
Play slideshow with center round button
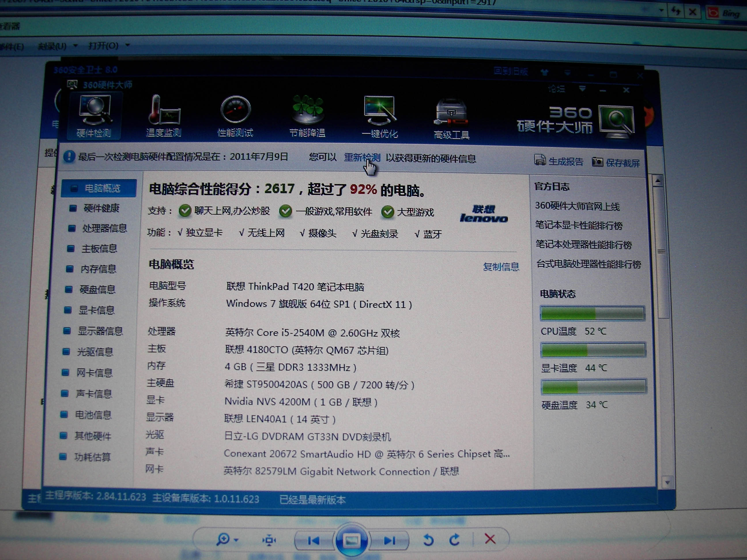coord(351,540)
